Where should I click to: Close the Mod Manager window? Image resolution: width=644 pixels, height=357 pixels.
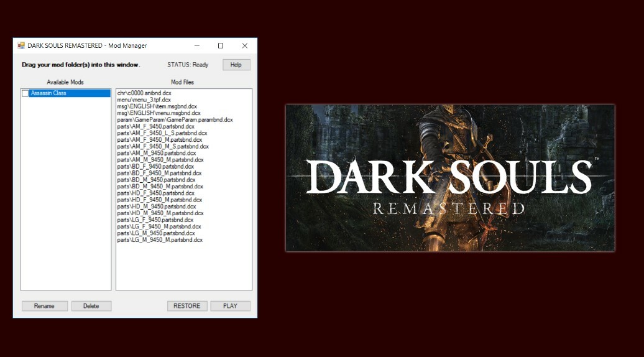coord(245,45)
